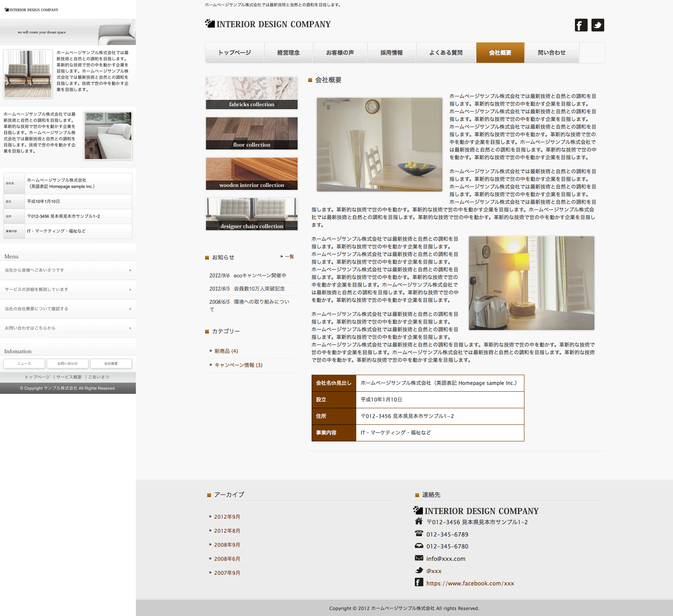Click the Twitter bird icon in the header

(x=597, y=25)
